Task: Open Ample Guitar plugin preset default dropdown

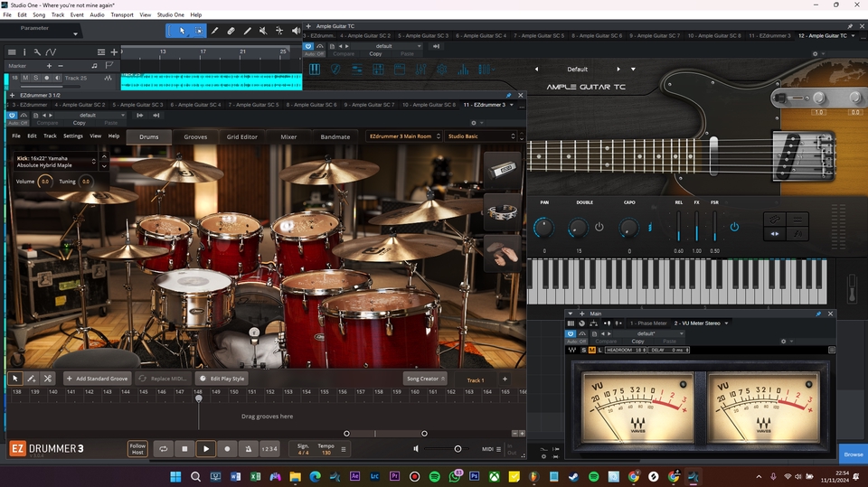Action: [x=388, y=46]
